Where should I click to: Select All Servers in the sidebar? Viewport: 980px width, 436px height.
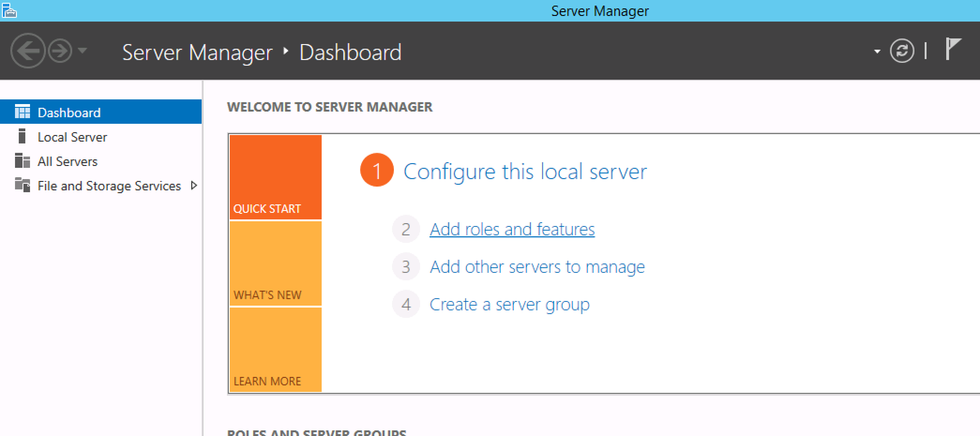[x=68, y=161]
